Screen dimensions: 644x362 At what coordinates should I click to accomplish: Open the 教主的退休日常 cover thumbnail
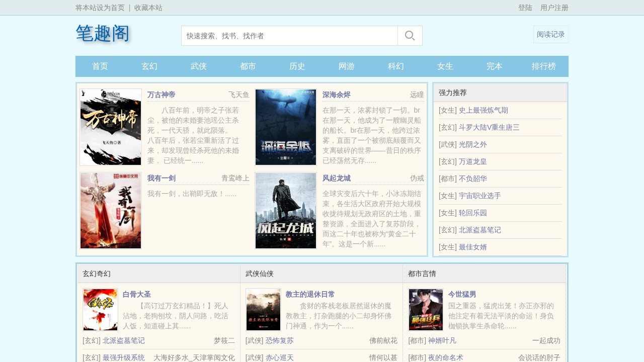(263, 310)
